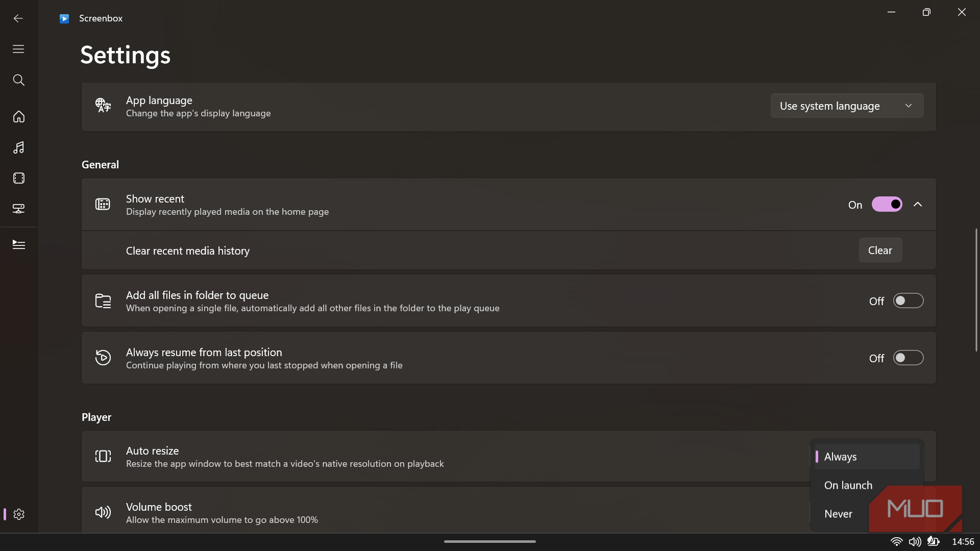The height and width of the screenshot is (551, 980).
Task: Click the Player section heading
Action: [x=96, y=417]
